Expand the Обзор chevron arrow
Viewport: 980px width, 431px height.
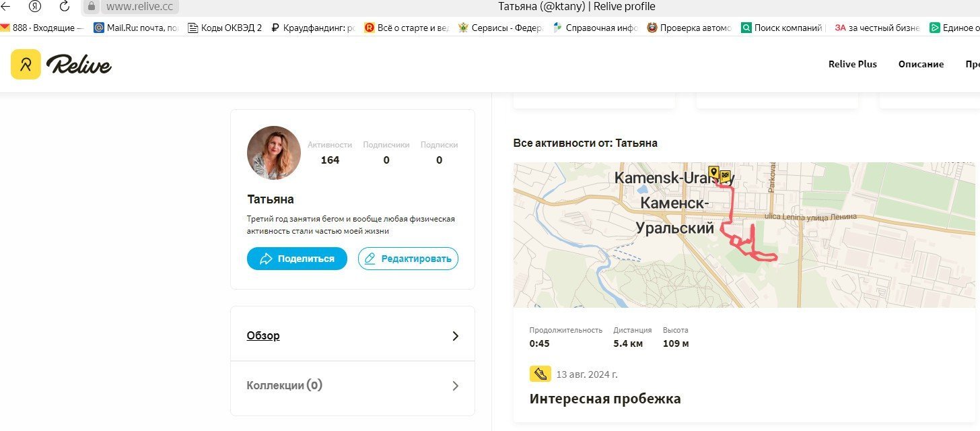pyautogui.click(x=456, y=336)
